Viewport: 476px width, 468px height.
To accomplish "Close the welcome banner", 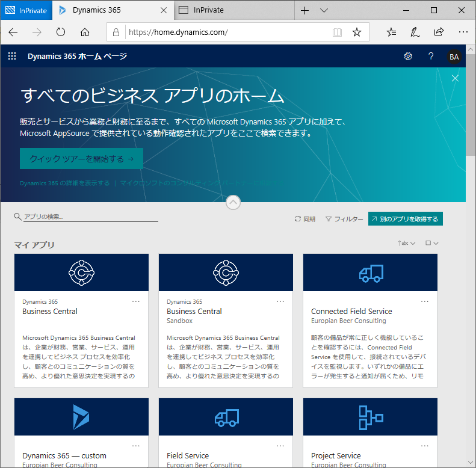I will 455,78.
